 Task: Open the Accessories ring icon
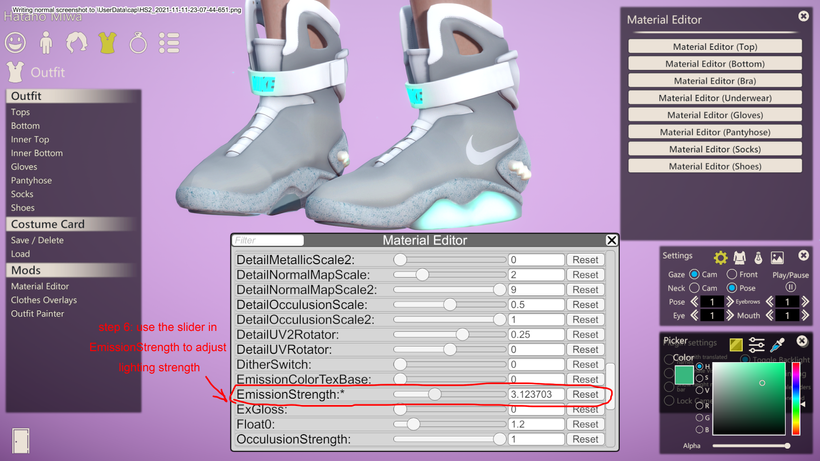click(x=138, y=43)
